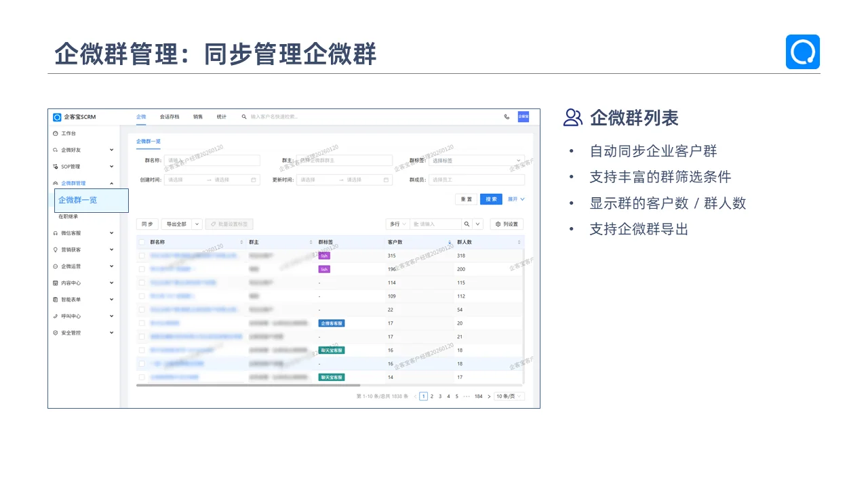Reset filters with the 重置 button
This screenshot has width=868, height=488.
pos(466,199)
